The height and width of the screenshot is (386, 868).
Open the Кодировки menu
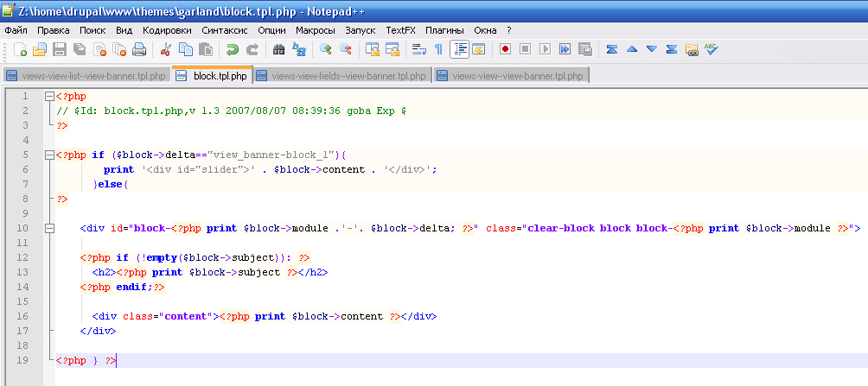(x=167, y=30)
